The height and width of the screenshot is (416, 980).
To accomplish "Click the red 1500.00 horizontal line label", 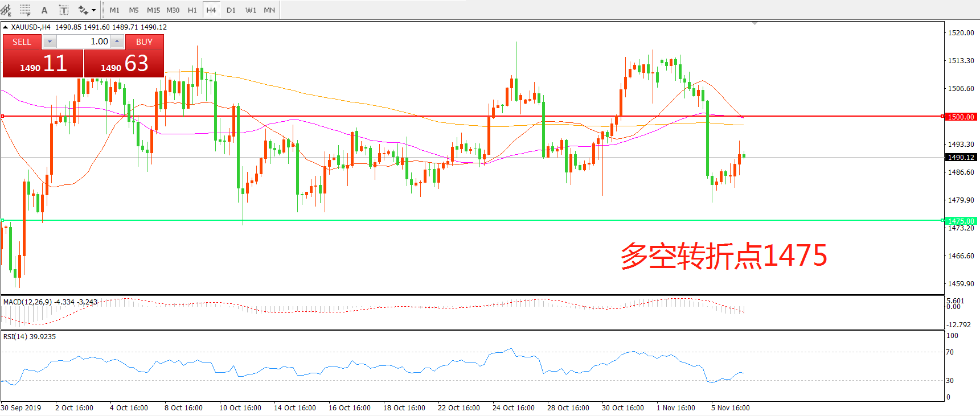I will pos(961,117).
